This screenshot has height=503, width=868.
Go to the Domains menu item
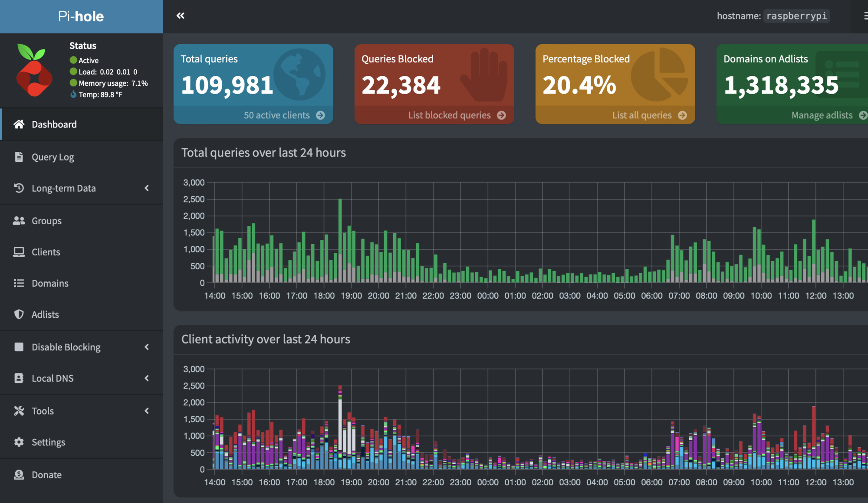[50, 283]
